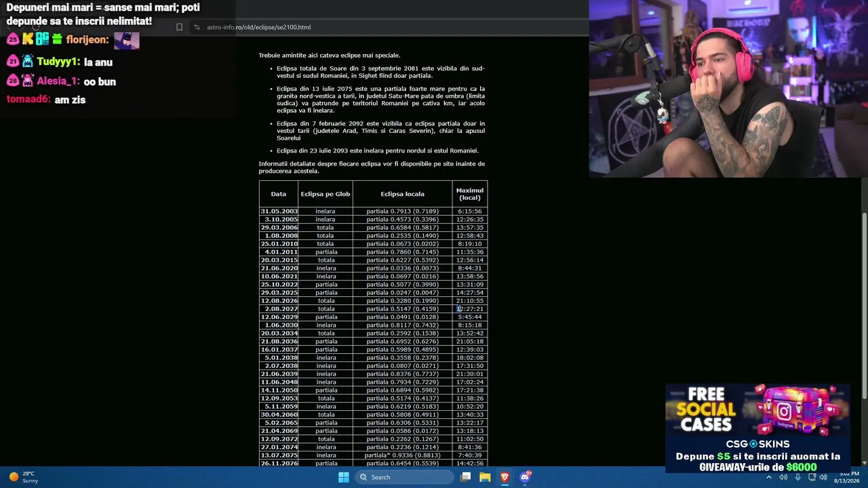This screenshot has width=868, height=488.
Task: Click the FREE SOCIAL CASES ad banner
Action: (x=757, y=428)
